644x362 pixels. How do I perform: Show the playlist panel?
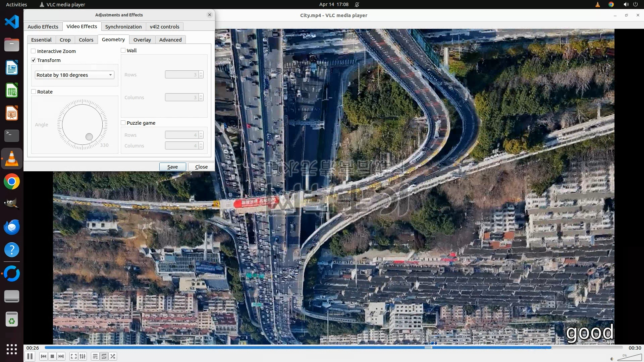pos(95,356)
